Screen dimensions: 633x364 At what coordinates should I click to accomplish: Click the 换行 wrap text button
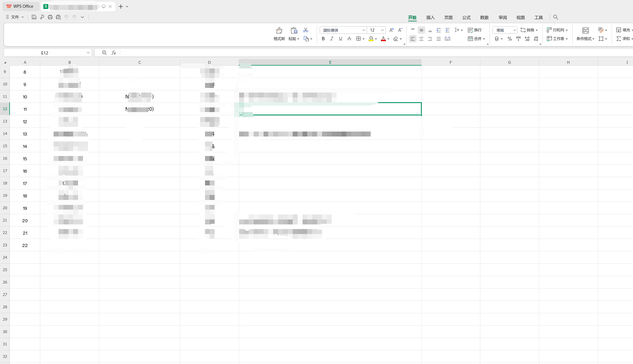click(x=475, y=30)
